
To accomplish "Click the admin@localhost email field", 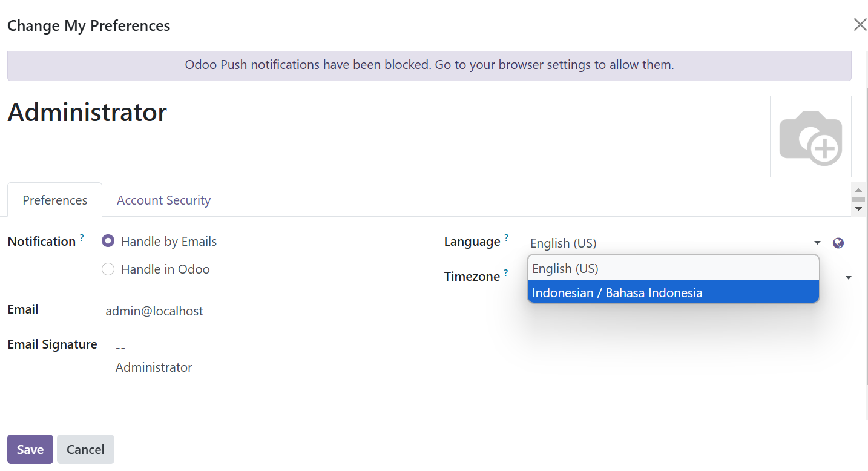I will point(154,311).
